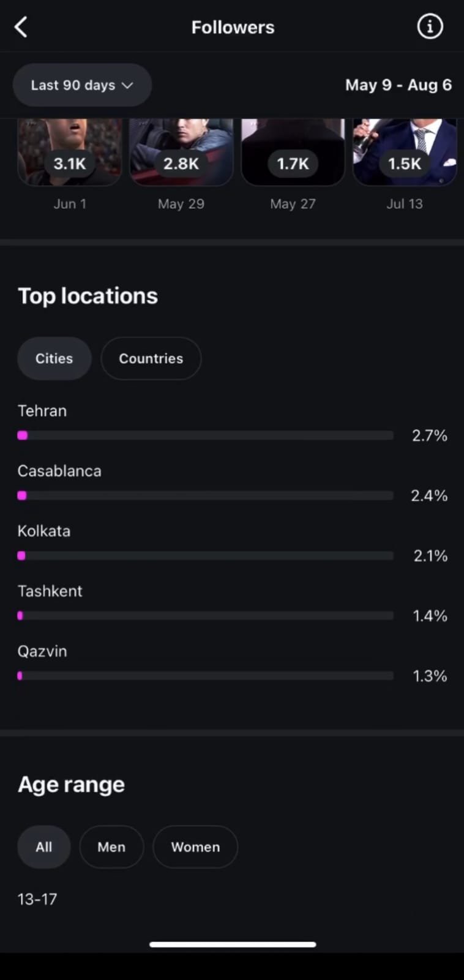The height and width of the screenshot is (980, 464).
Task: Tap the Qazvin 1.3% value
Action: click(430, 676)
